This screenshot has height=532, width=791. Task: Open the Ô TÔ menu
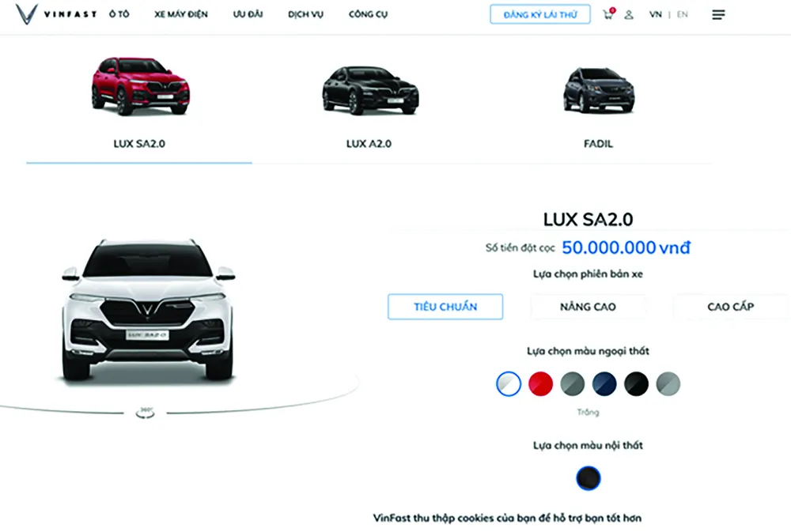pyautogui.click(x=119, y=14)
